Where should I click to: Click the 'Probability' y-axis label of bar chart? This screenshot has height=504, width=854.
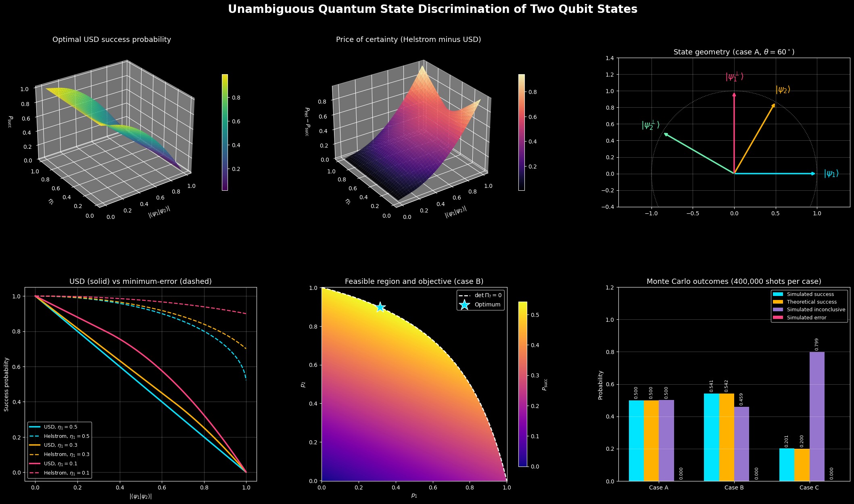pyautogui.click(x=600, y=385)
